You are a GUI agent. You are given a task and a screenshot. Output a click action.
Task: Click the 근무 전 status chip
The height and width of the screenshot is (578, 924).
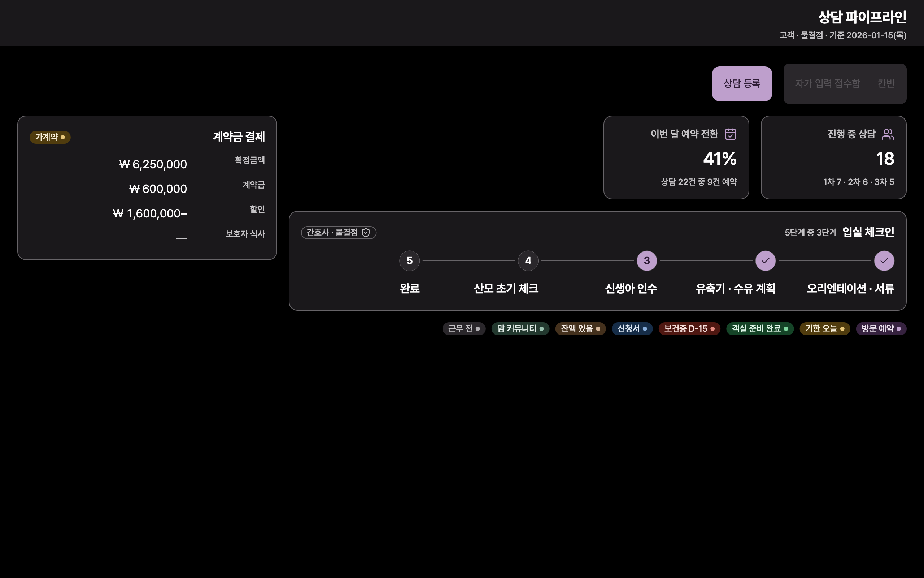(x=464, y=329)
